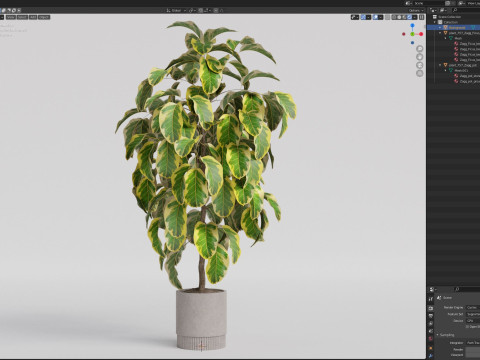Viewport: 480px width, 360px height.
Task: Click the outliner search field
Action: 466,10
